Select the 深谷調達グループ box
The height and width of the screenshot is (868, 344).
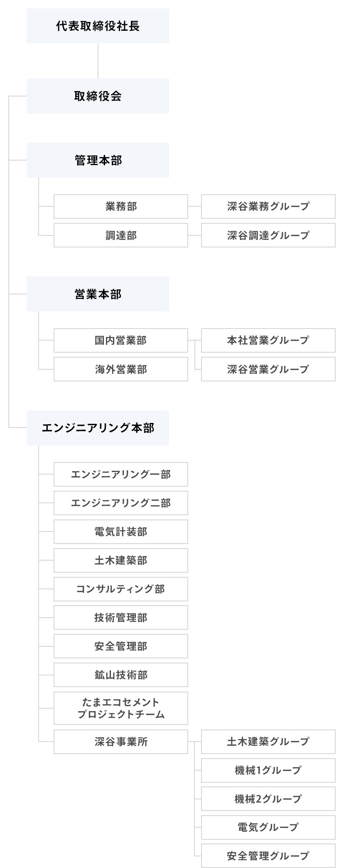268,235
